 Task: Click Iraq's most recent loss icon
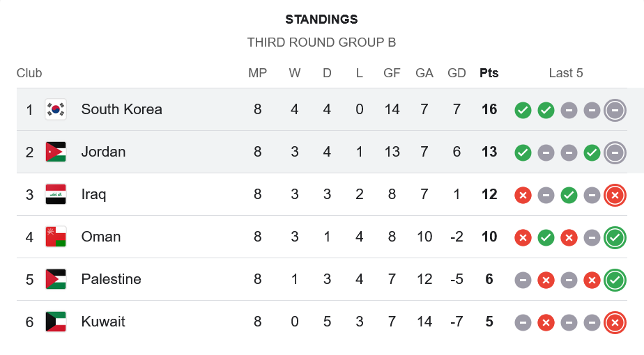(x=615, y=195)
